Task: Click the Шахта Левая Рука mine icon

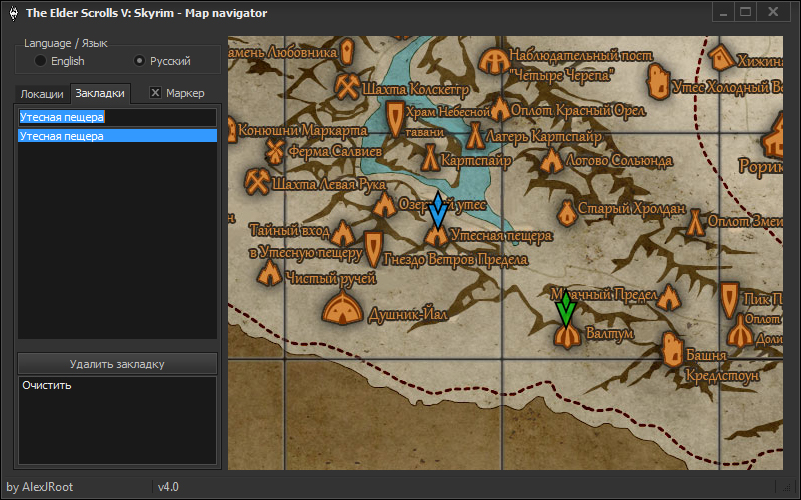Action: [257, 181]
